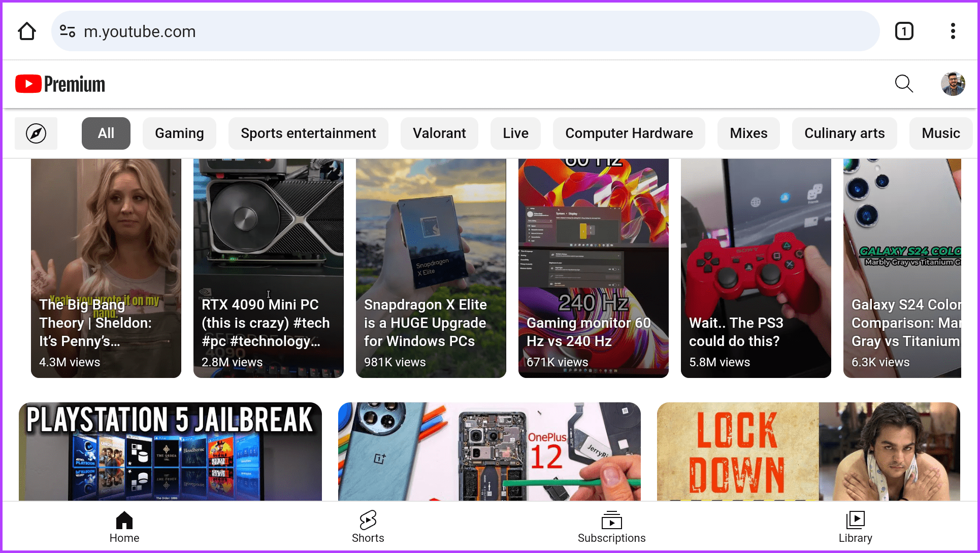This screenshot has width=980, height=553.
Task: Select the Gaming category chip
Action: pyautogui.click(x=179, y=133)
